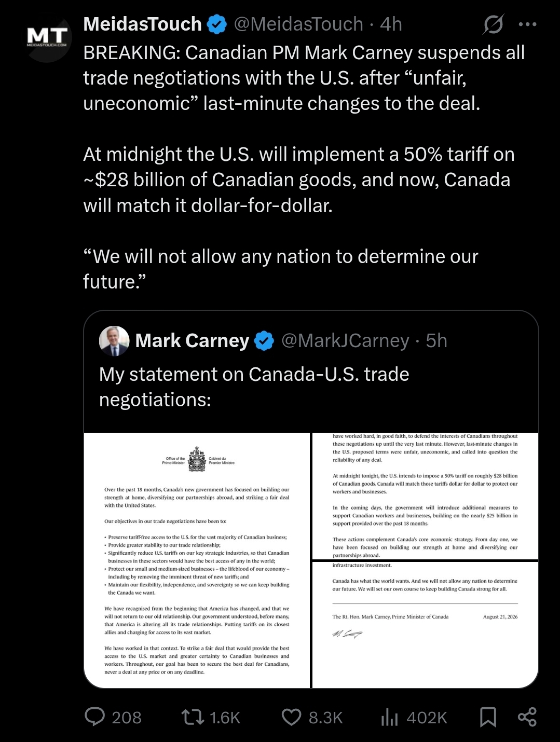Viewport: 560px width, 742px height.
Task: Click the Mark Carney display name
Action: [x=193, y=341]
